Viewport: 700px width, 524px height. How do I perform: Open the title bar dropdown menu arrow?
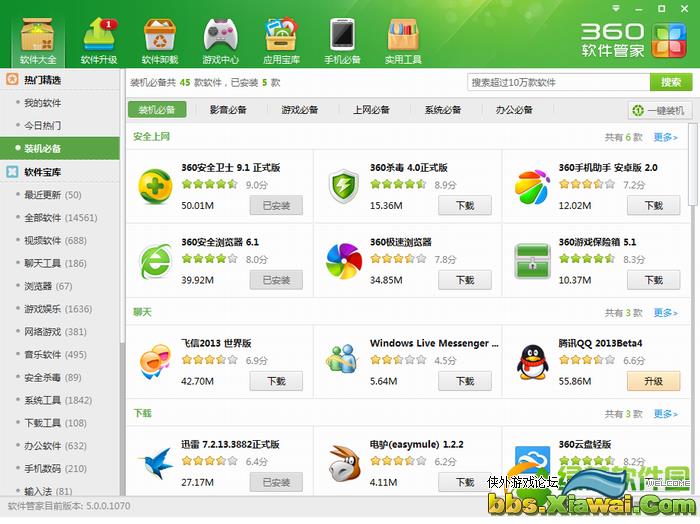point(616,8)
